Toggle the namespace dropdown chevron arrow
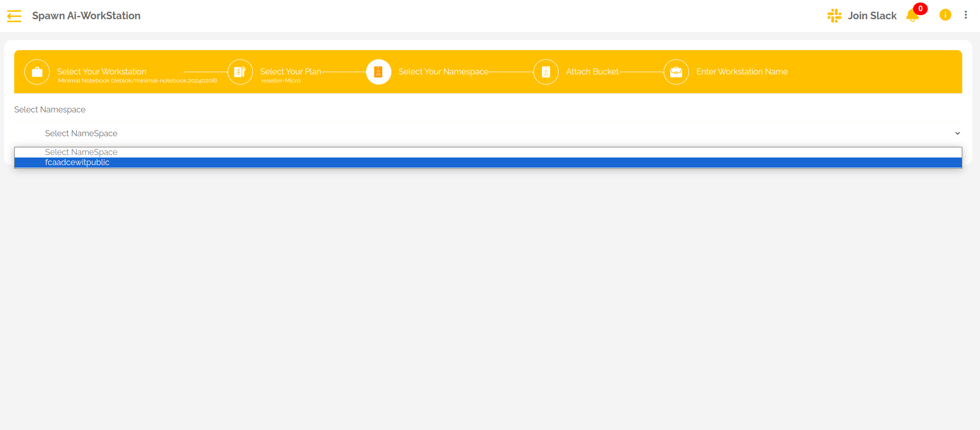 pos(957,134)
